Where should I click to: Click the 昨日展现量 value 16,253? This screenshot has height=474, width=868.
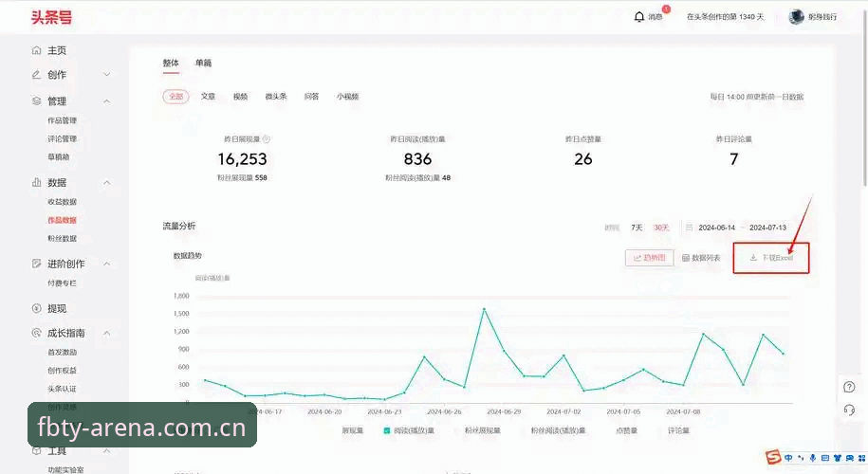tap(243, 159)
